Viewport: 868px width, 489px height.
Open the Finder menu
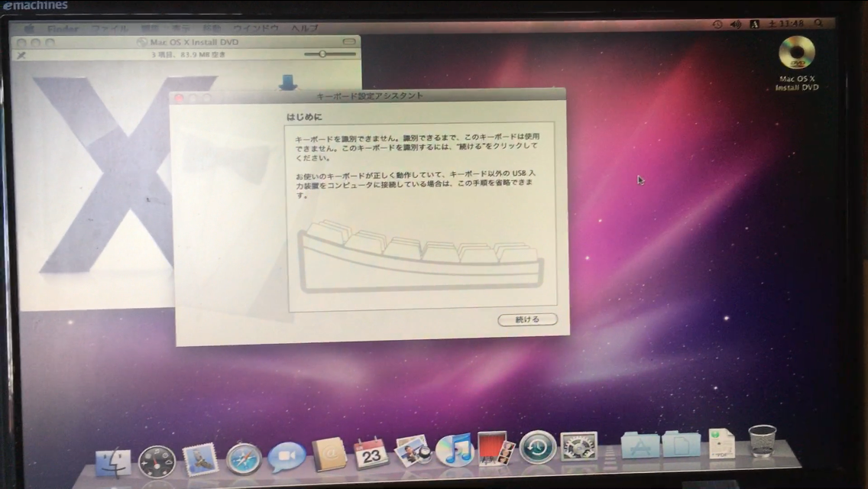(x=63, y=28)
